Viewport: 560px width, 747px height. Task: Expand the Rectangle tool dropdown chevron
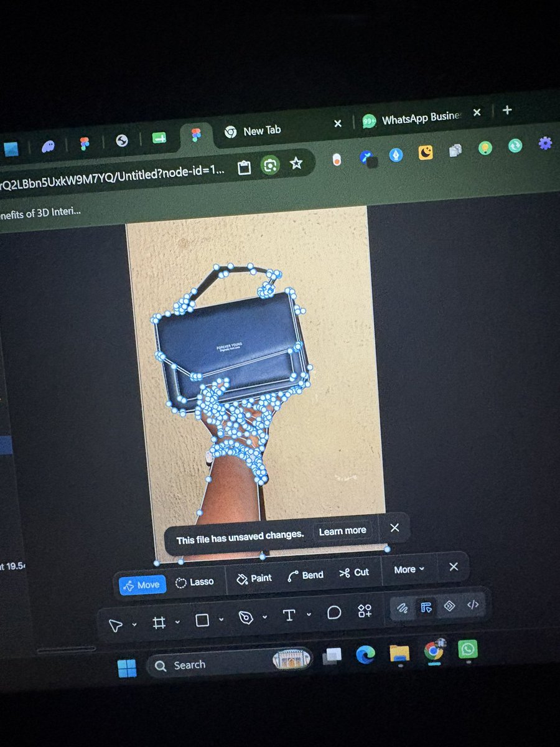click(x=221, y=619)
